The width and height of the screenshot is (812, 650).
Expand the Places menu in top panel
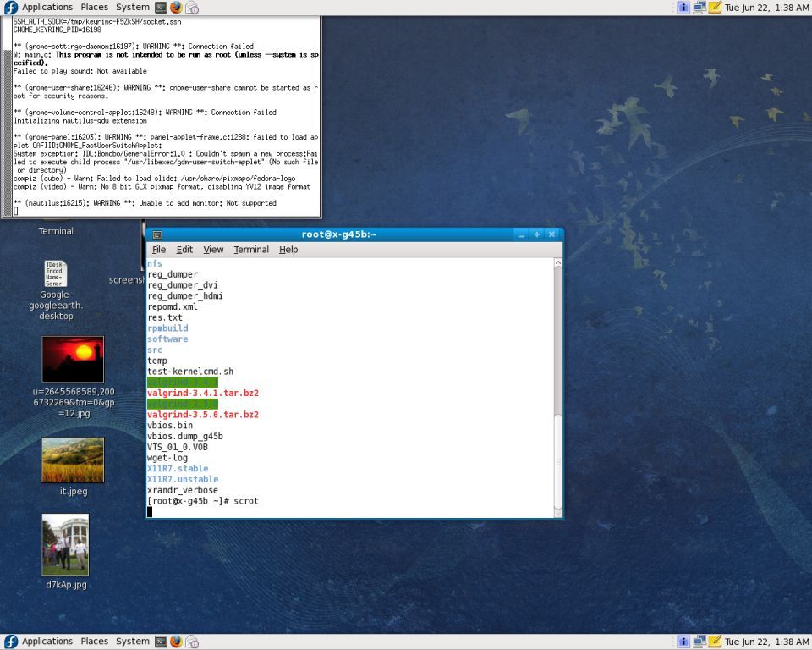95,7
